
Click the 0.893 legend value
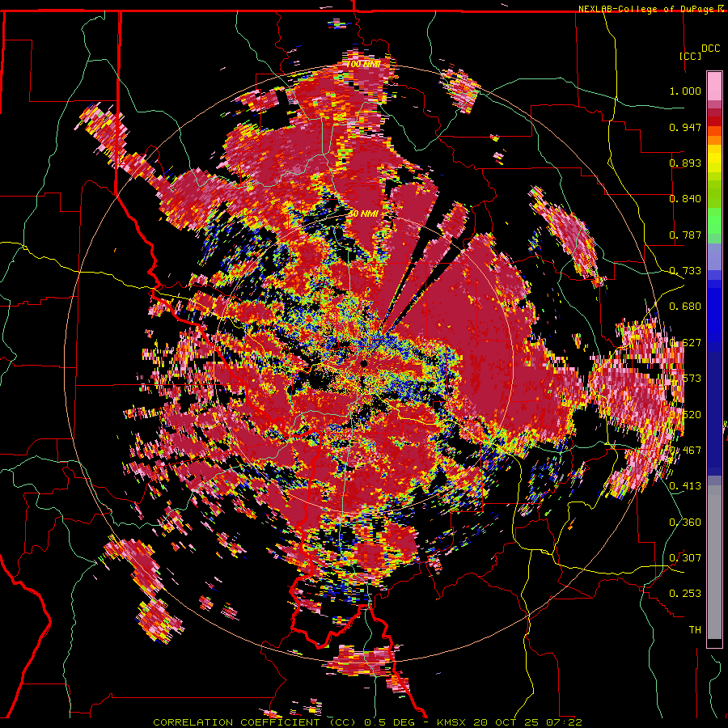(x=685, y=163)
